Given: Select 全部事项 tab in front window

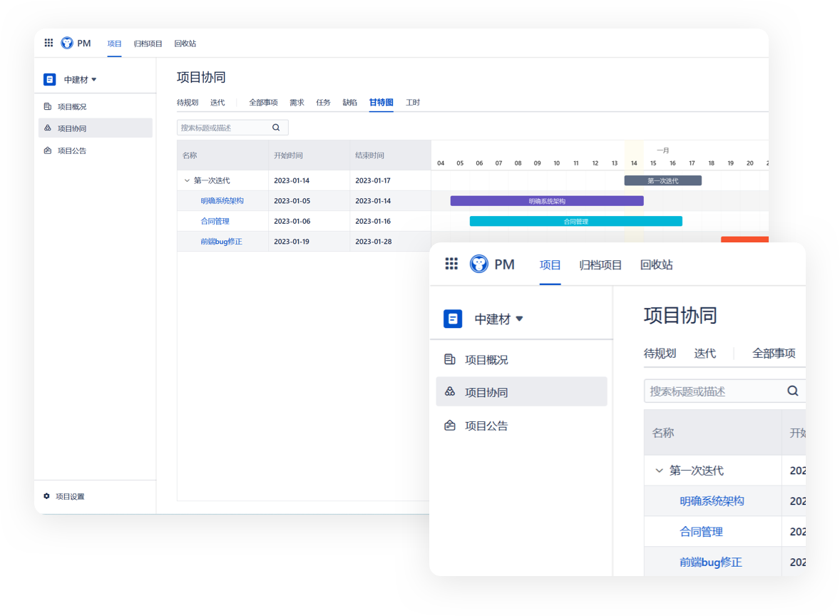Looking at the screenshot, I should (x=774, y=353).
